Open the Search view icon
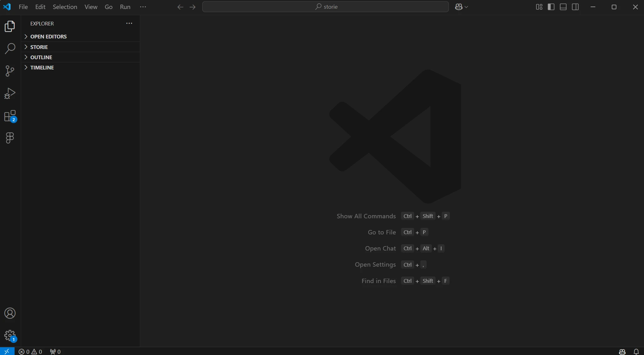This screenshot has width=644, height=355. tap(10, 49)
